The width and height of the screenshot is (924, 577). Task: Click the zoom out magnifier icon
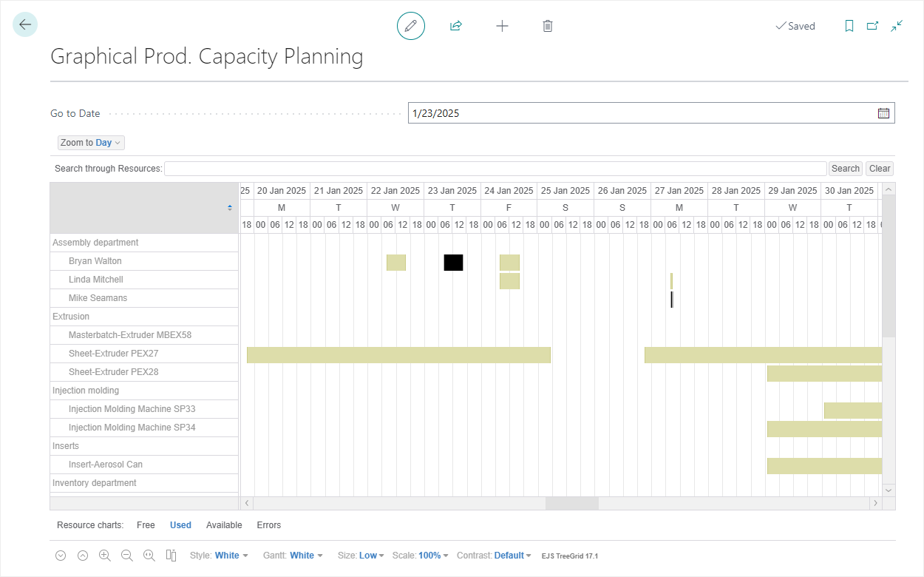(126, 556)
